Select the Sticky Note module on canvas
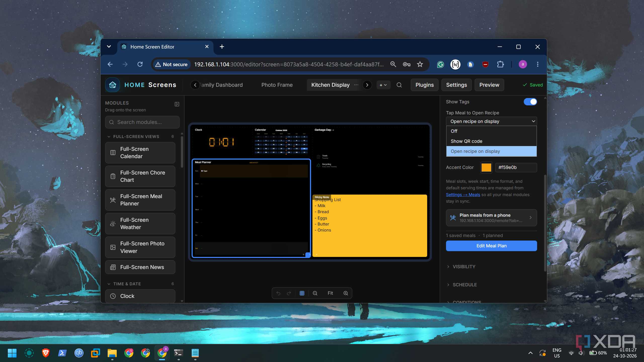The image size is (644, 362). [370, 226]
